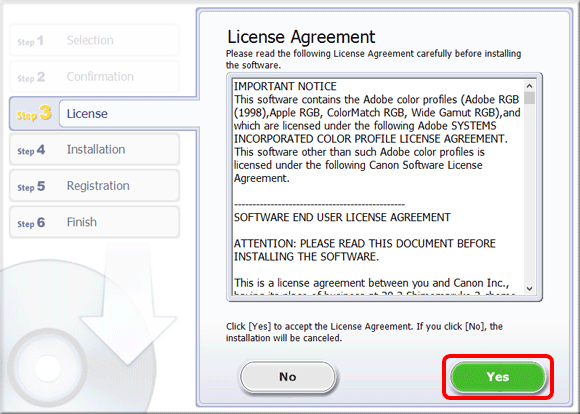Click the IMPORTANT NOTICE text line
Image resolution: width=580 pixels, height=414 pixels.
tap(285, 87)
